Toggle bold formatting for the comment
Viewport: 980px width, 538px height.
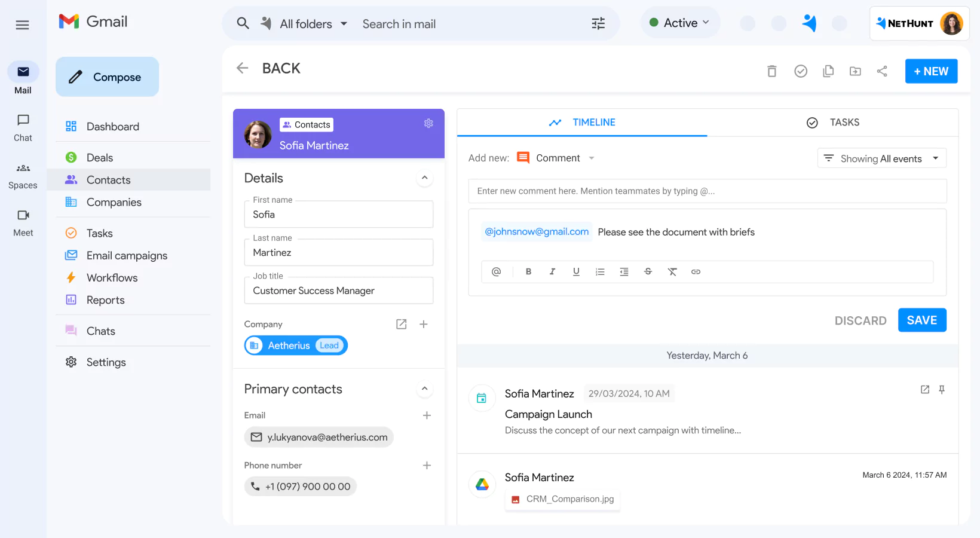528,271
